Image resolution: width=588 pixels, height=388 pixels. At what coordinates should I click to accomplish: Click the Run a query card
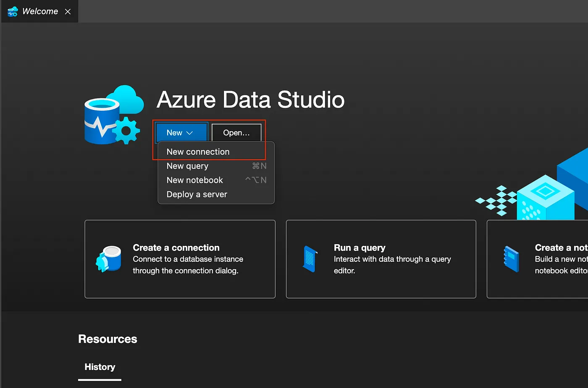click(381, 259)
